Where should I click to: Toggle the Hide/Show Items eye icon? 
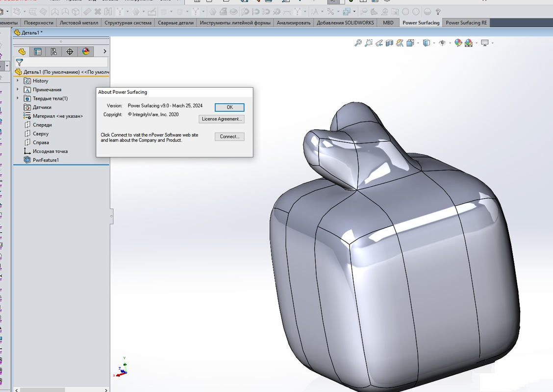coord(442,43)
